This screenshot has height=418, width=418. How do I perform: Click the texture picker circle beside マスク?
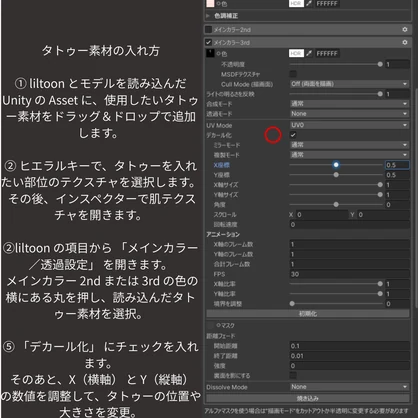coord(218,325)
